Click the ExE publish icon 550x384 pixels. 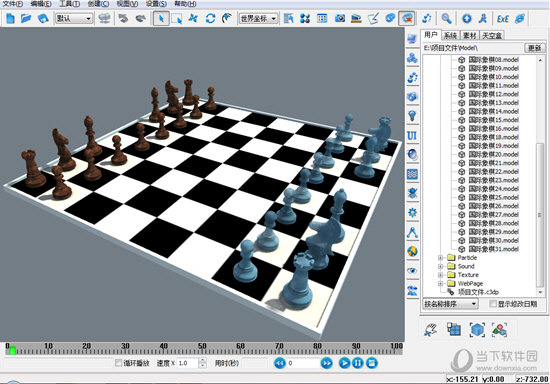(503, 18)
